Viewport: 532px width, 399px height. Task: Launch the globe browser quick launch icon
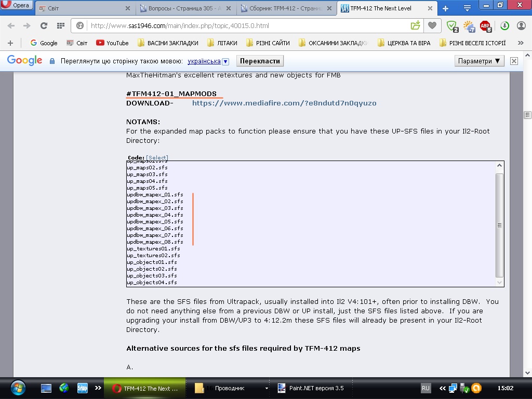click(64, 388)
